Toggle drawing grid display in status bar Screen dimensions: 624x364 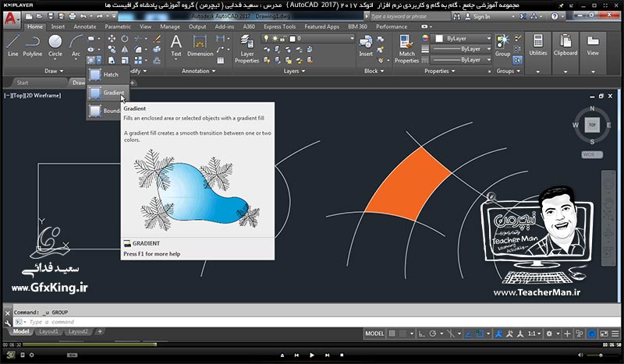[392, 334]
